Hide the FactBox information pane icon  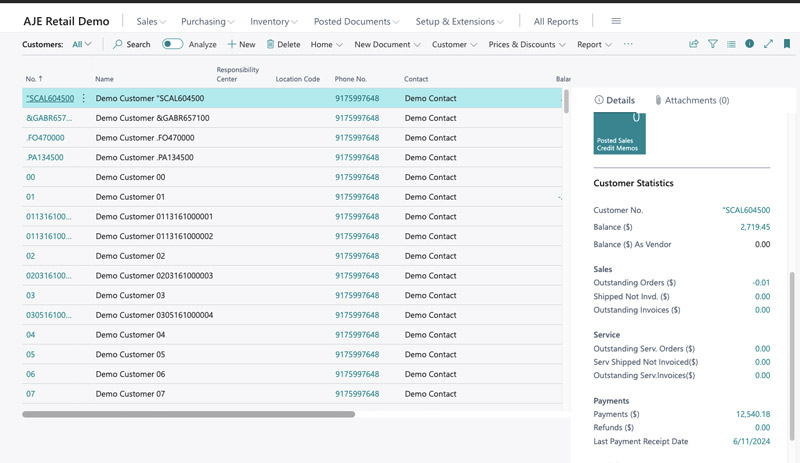pyautogui.click(x=750, y=44)
